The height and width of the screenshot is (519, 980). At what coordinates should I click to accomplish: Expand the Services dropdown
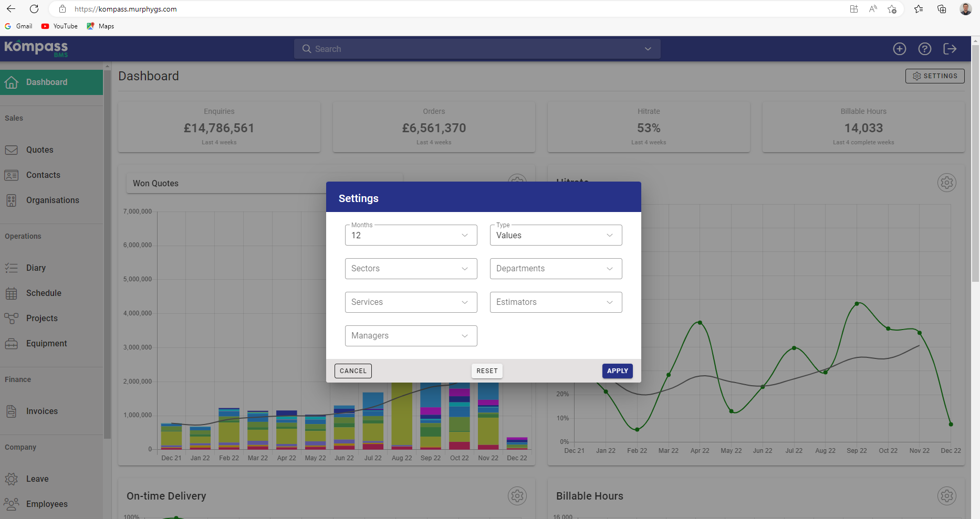[x=411, y=302]
